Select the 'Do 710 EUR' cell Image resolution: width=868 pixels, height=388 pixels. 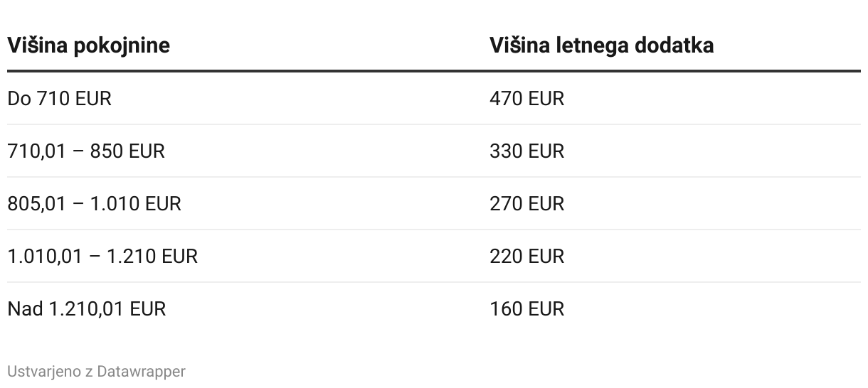click(59, 98)
